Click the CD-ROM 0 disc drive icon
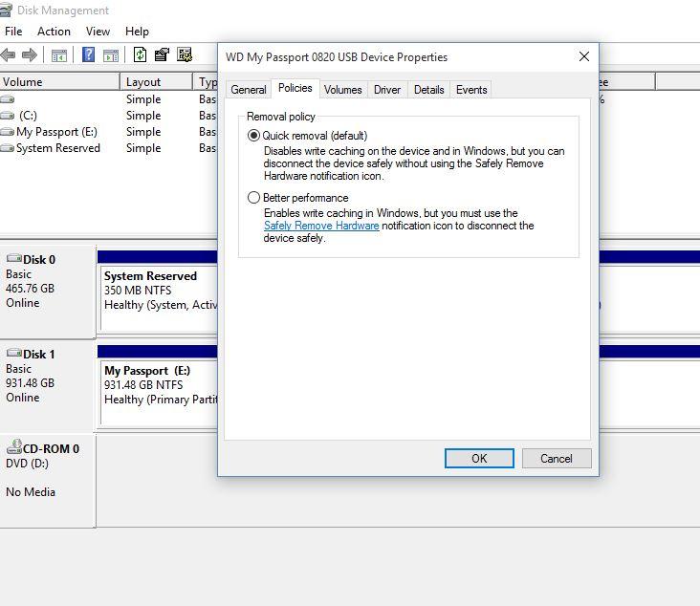Screen dimensions: 700x606 pos(13,446)
